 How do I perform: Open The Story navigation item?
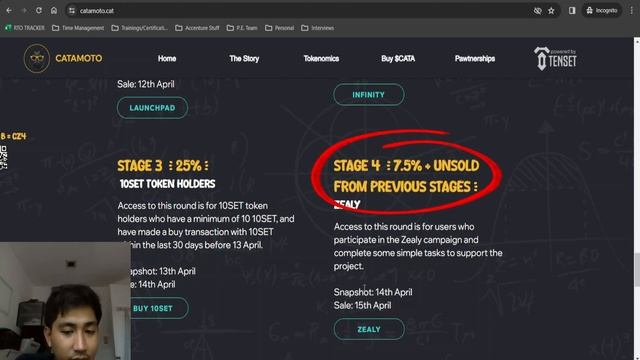[x=244, y=59]
